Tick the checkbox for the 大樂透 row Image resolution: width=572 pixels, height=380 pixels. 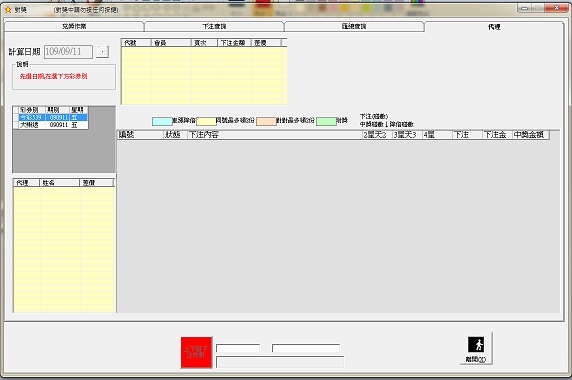coord(16,125)
